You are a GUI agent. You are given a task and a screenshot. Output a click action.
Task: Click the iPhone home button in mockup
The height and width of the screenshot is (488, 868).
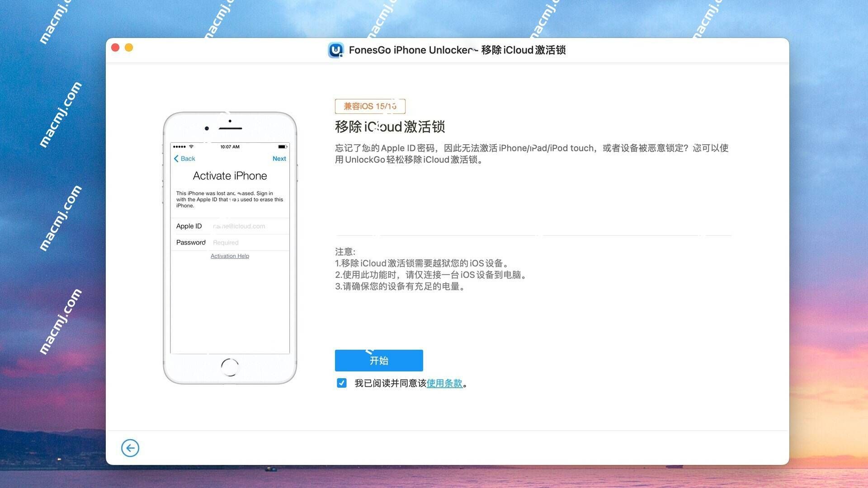(x=230, y=367)
